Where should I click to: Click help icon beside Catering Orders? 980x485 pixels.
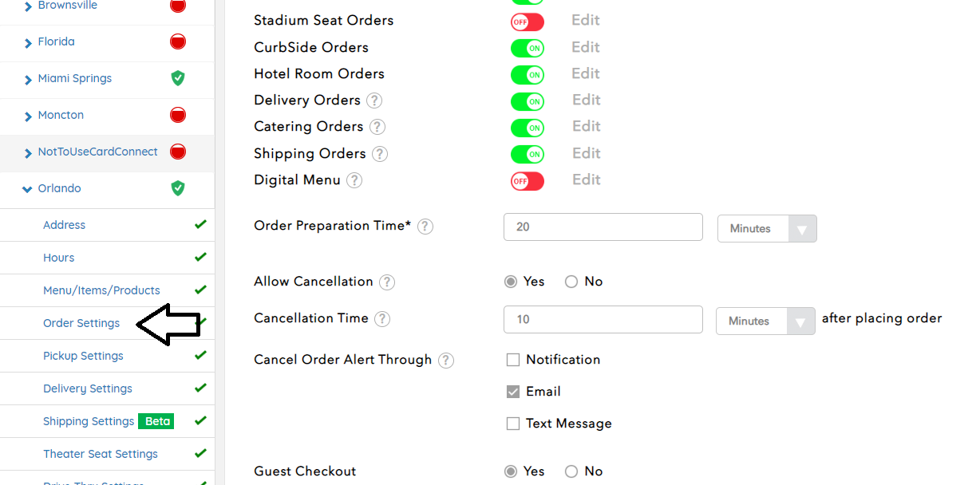[x=377, y=127]
